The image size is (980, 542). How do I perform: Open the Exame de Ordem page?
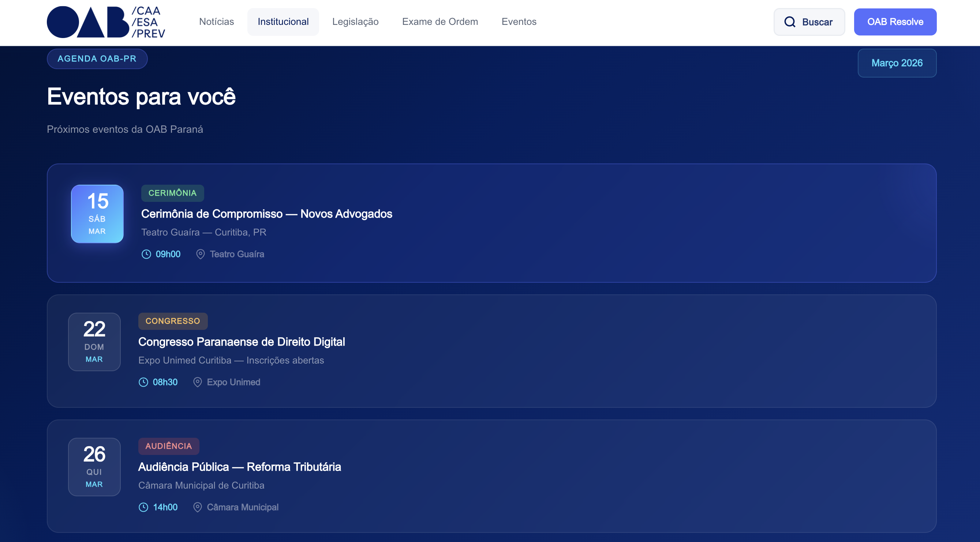[x=440, y=22]
